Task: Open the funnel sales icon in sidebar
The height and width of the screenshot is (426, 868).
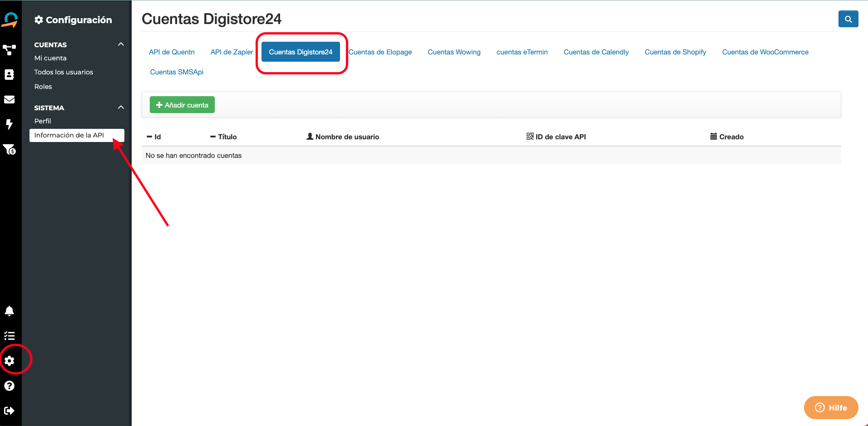Action: tap(10, 149)
